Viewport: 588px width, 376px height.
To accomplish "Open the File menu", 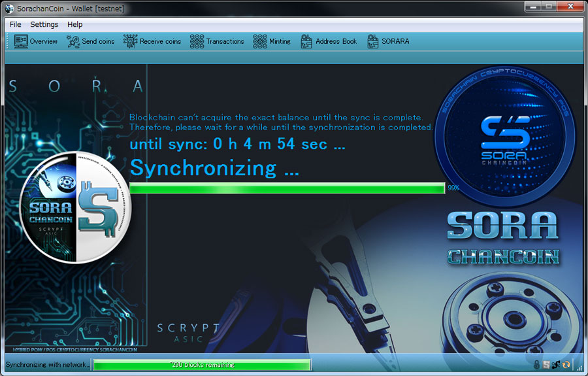I will click(x=15, y=24).
